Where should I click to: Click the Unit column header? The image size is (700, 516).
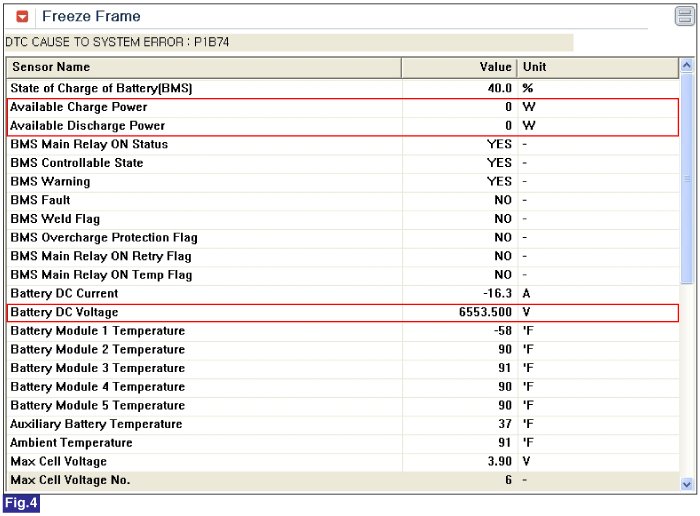[598, 67]
